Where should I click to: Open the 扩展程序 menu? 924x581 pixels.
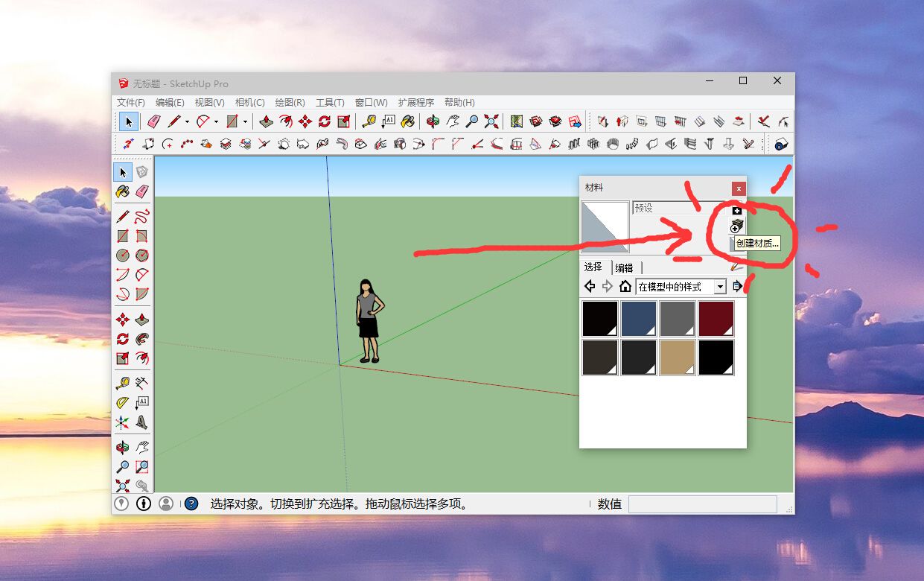416,103
